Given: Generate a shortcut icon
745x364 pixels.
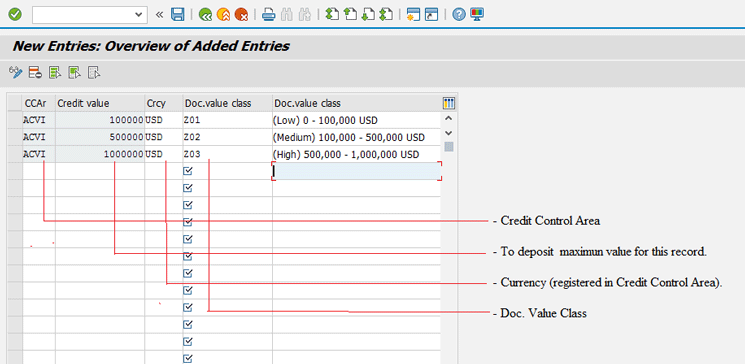Looking at the screenshot, I should click(x=431, y=15).
